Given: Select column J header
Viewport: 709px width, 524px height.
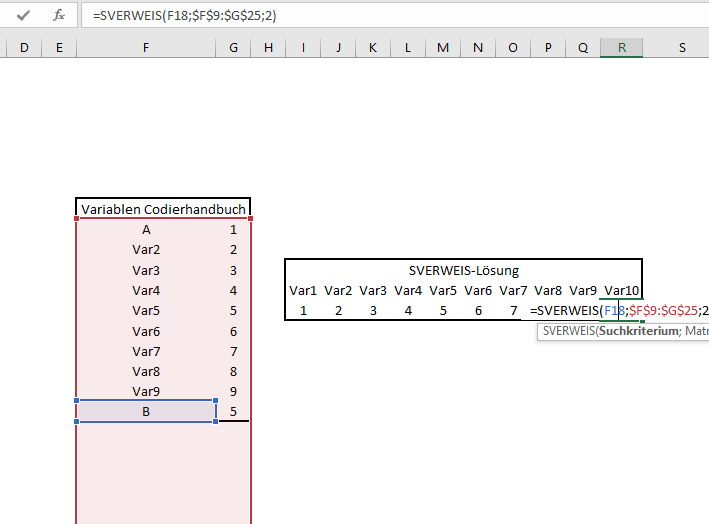Looking at the screenshot, I should pos(338,47).
